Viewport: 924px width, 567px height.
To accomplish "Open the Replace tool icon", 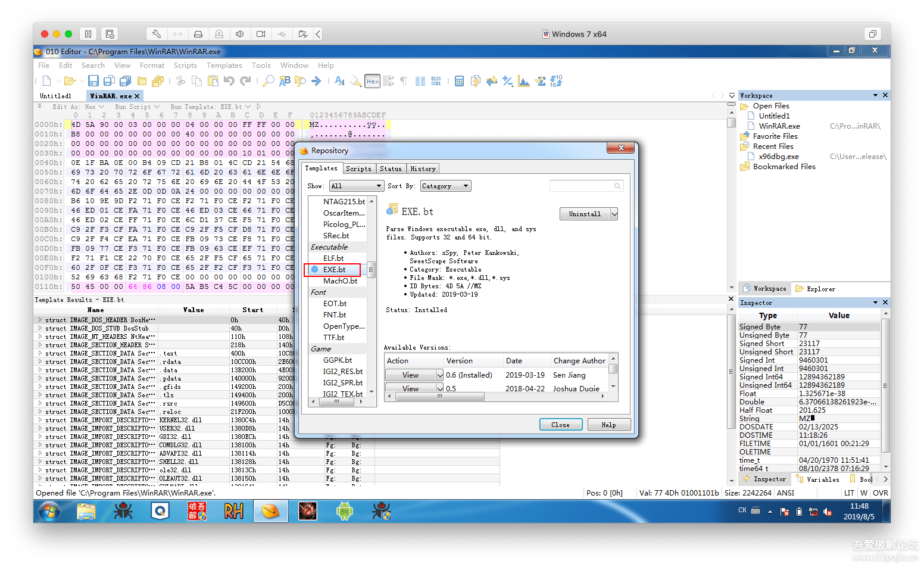I will 285,81.
